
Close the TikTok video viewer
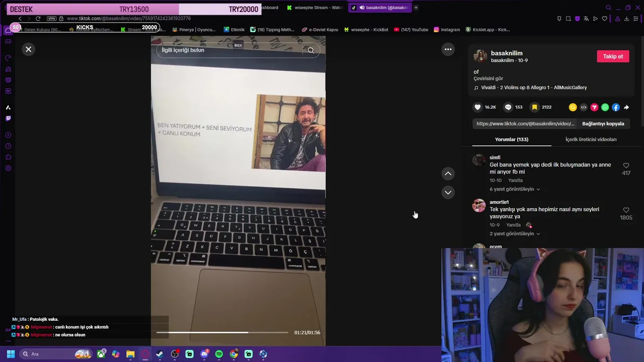tap(29, 49)
